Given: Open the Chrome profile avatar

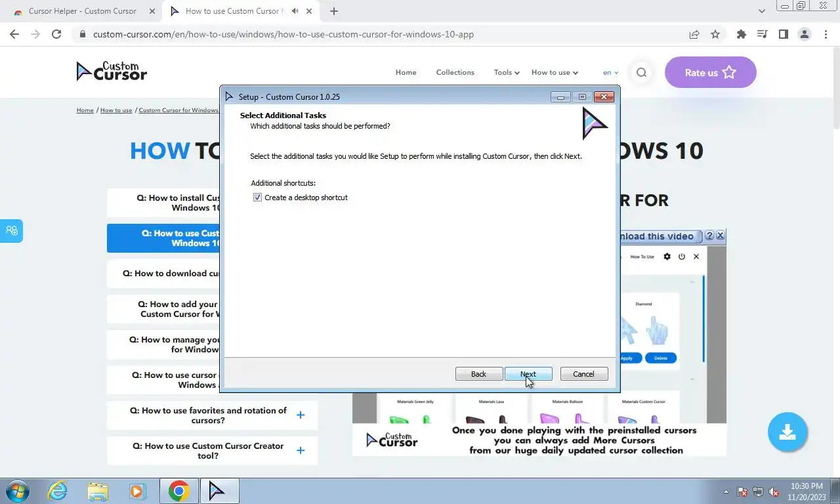Looking at the screenshot, I should point(804,34).
